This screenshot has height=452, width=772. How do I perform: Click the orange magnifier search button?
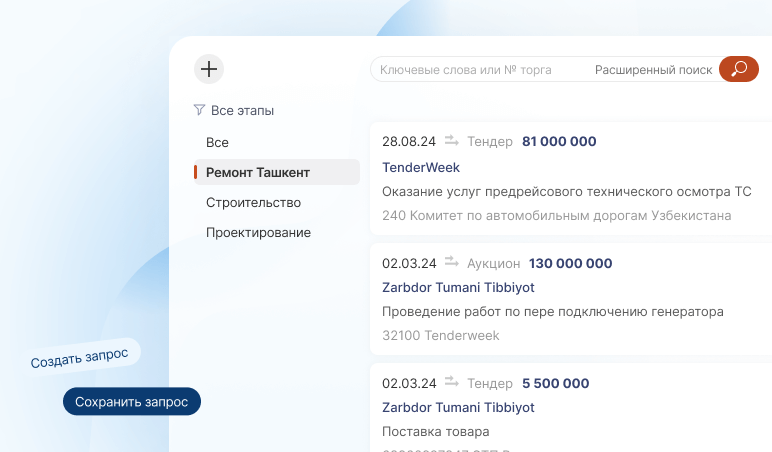[x=739, y=69]
